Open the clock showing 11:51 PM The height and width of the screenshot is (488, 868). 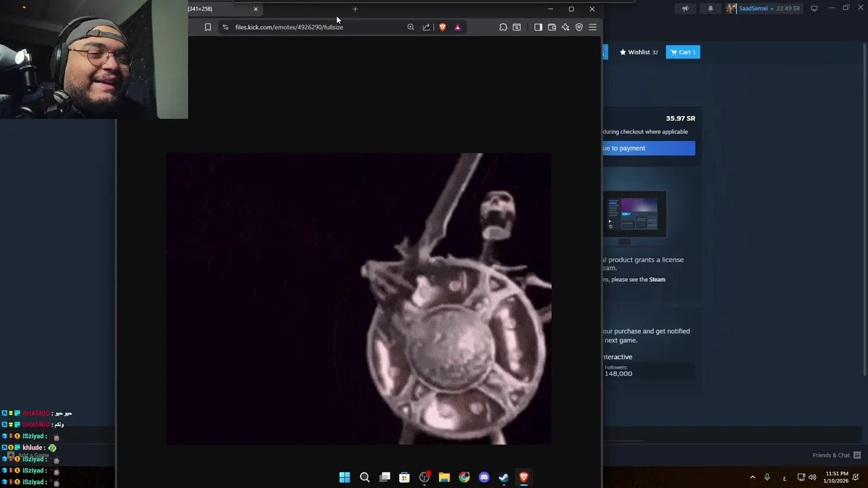pyautogui.click(x=837, y=477)
